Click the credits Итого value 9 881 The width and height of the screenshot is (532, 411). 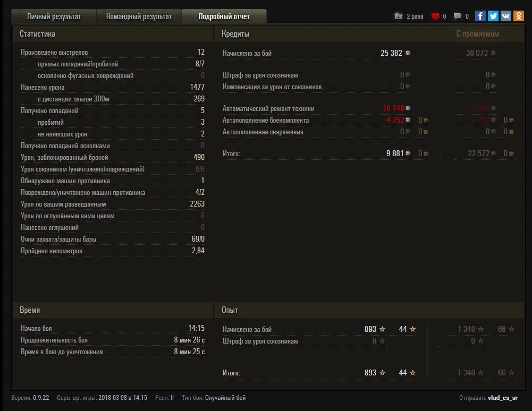pyautogui.click(x=395, y=153)
